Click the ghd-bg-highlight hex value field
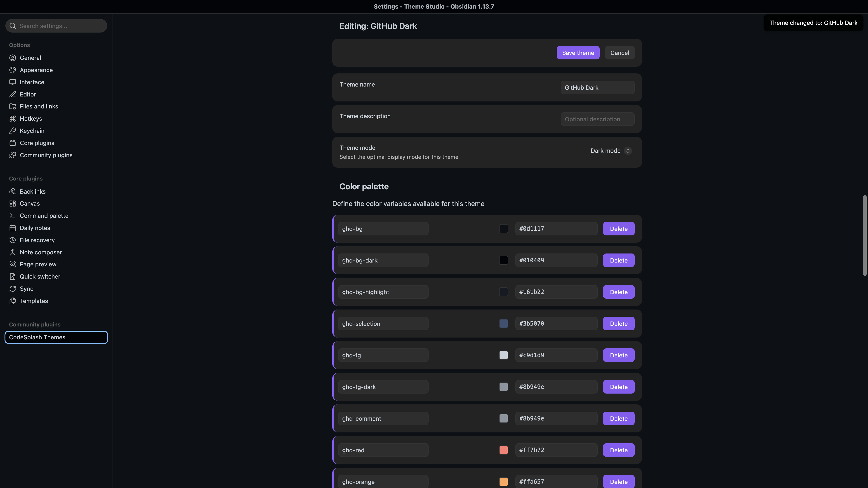This screenshot has width=868, height=488. [x=556, y=292]
